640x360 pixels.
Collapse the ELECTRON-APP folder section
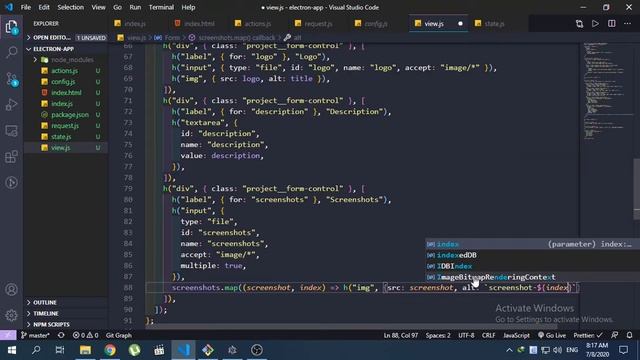66,49
